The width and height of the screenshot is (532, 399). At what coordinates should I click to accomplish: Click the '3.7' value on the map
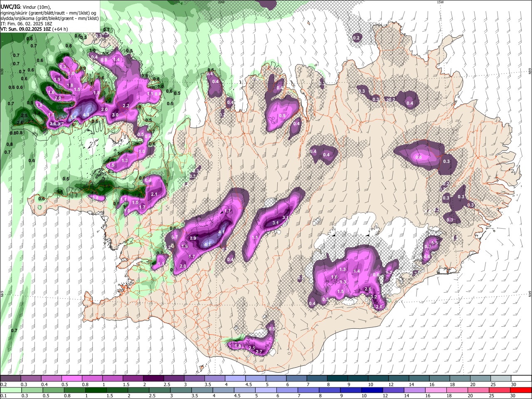(x=61, y=123)
